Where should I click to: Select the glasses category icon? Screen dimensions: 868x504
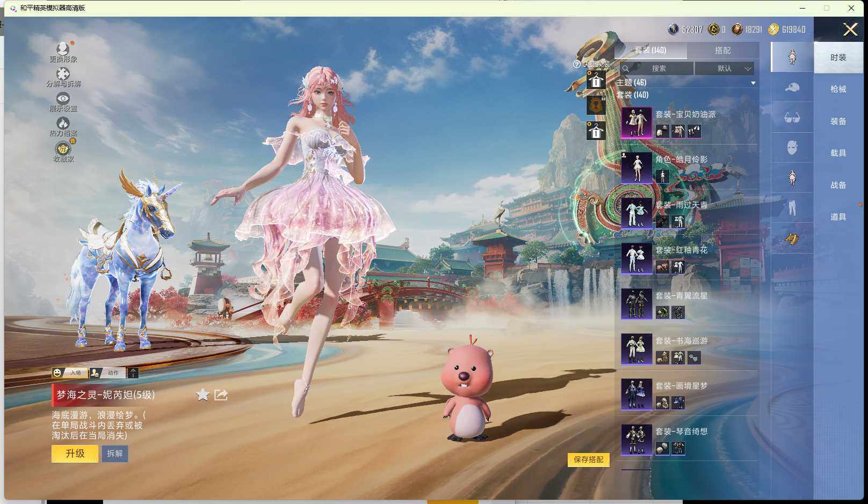[792, 118]
